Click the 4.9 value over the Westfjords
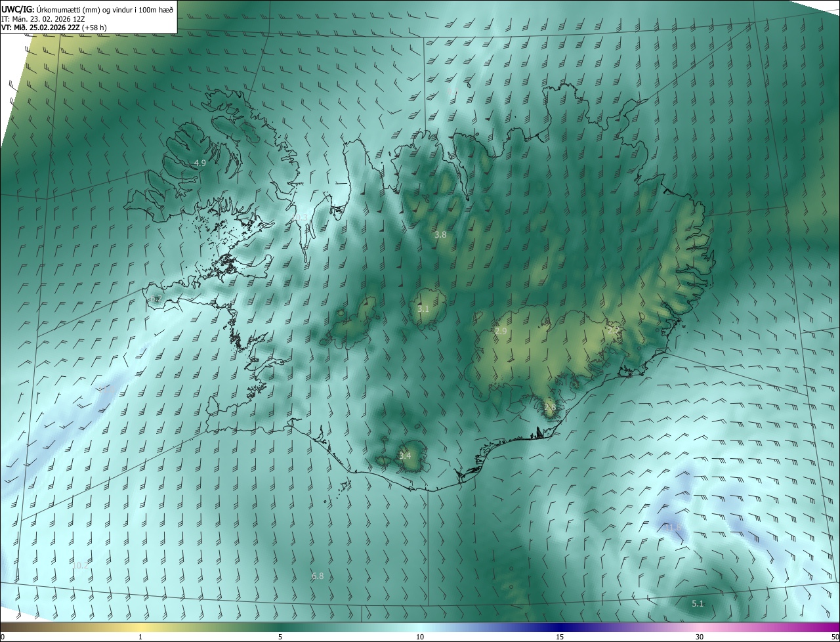 coord(200,163)
